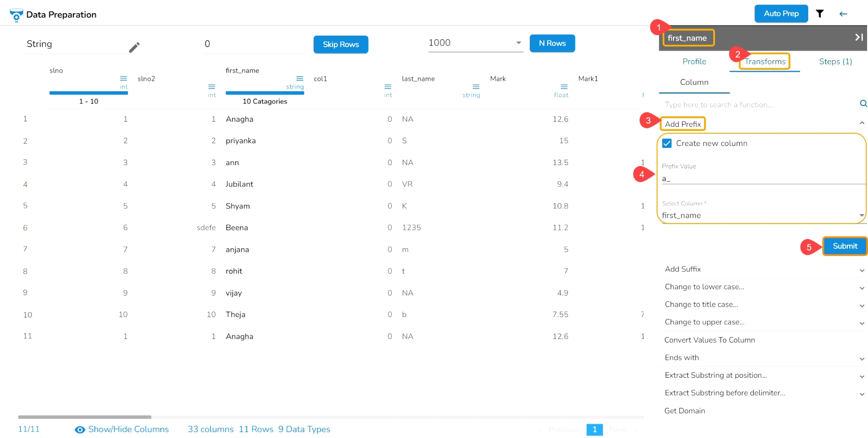
Task: Click the Beena cell
Action: click(x=237, y=228)
